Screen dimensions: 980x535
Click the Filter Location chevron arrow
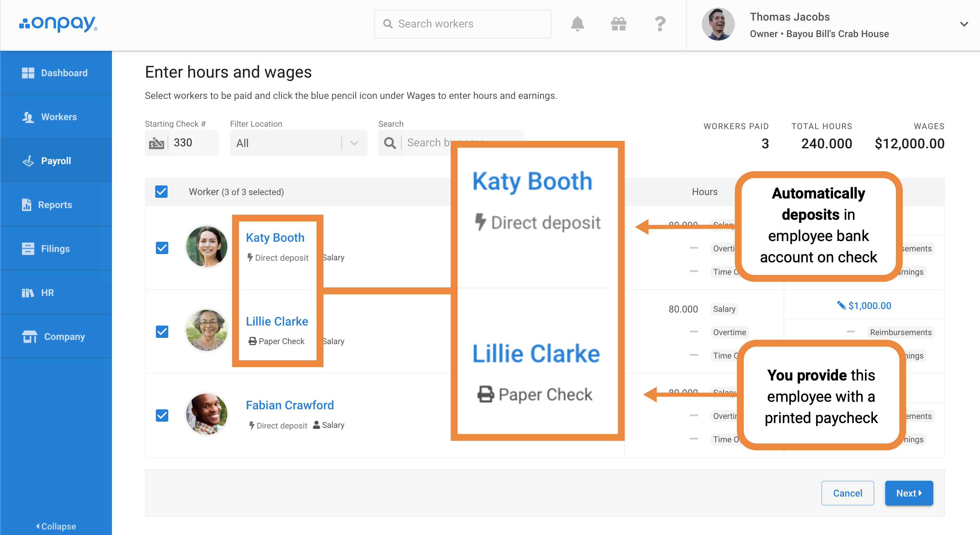(354, 143)
